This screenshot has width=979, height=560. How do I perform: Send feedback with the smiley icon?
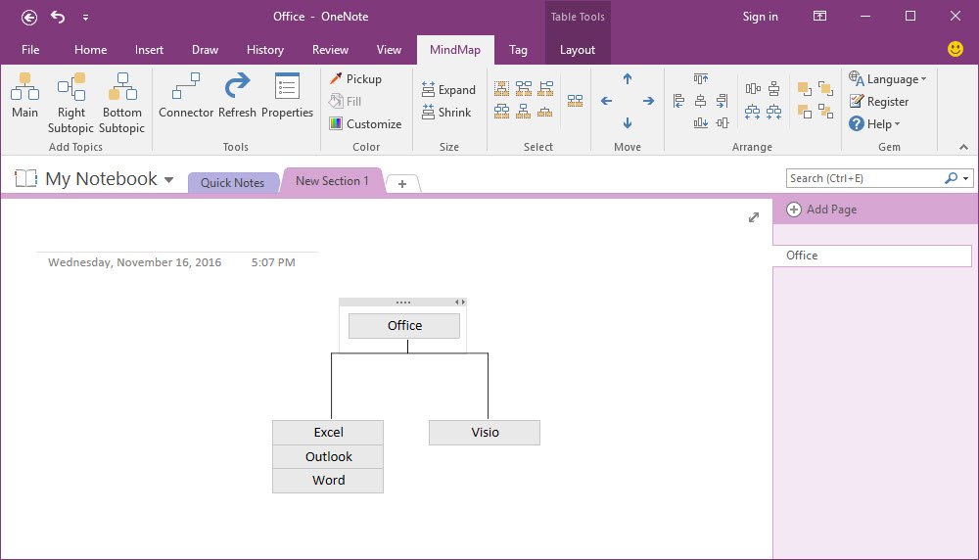[x=956, y=49]
